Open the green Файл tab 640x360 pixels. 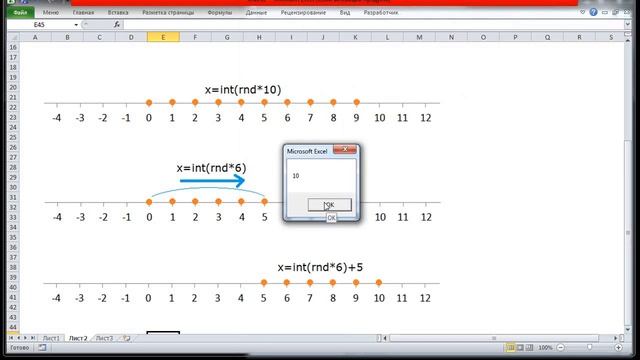pos(20,12)
